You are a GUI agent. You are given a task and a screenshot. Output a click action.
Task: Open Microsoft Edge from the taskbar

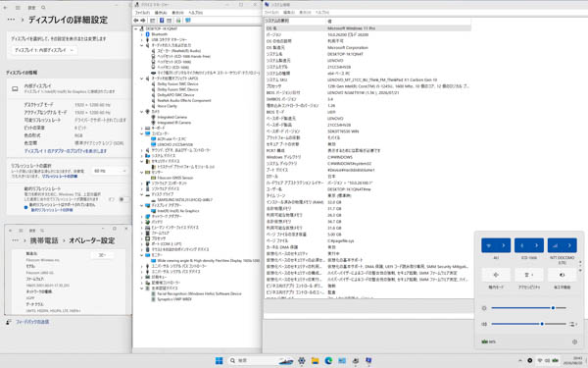[328, 360]
